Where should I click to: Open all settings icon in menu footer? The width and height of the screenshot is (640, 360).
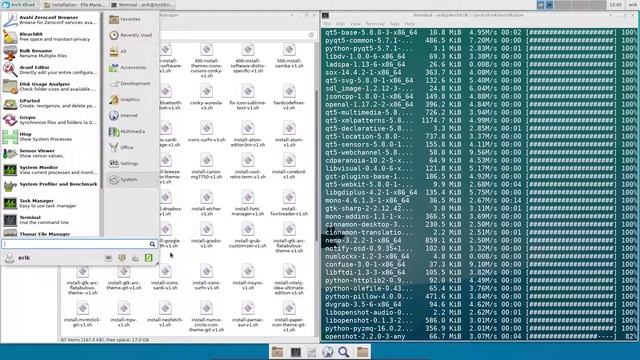[x=108, y=258]
